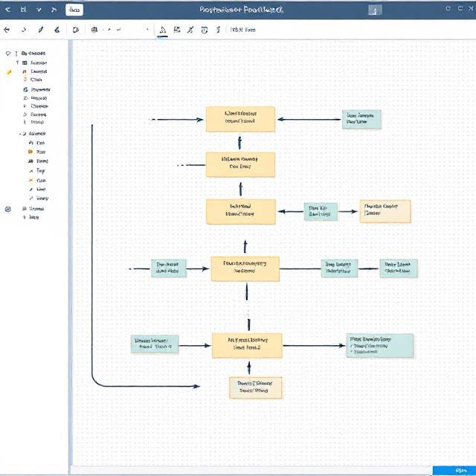Click the save icon in title bar
Screen dimensions: 476x476
click(24, 10)
